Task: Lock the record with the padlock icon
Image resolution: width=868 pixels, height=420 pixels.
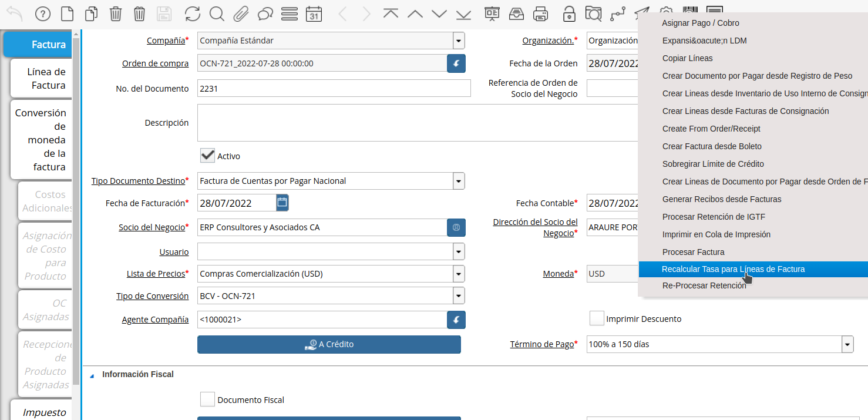Action: point(568,14)
